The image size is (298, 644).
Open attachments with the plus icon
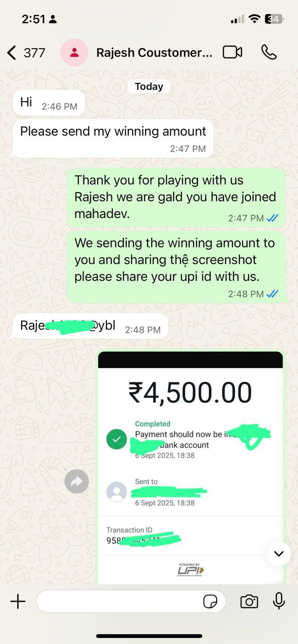click(18, 602)
